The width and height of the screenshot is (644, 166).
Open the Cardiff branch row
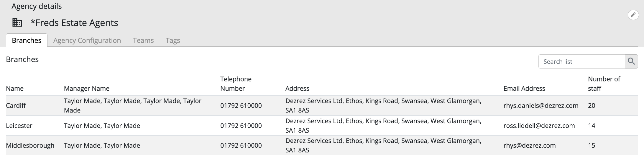coord(322,105)
